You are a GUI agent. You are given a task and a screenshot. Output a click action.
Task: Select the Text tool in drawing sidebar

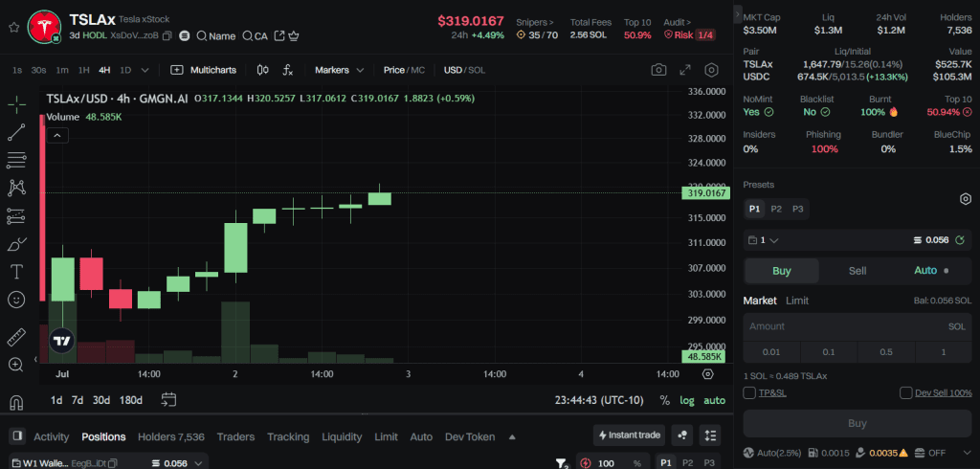pos(16,271)
